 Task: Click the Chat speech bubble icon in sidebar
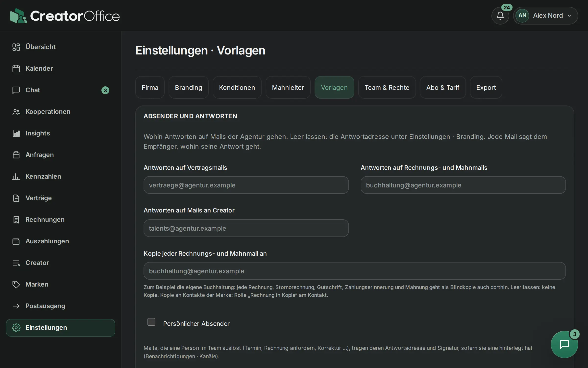pos(16,90)
